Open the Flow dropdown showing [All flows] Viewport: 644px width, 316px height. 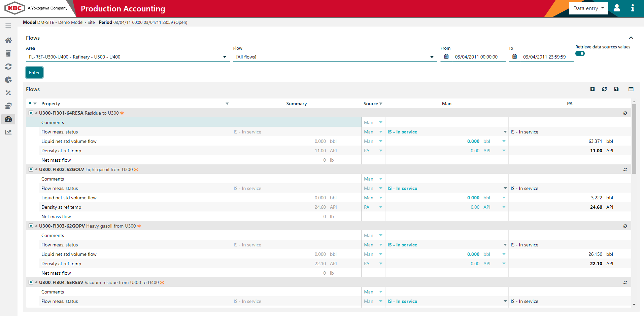pos(432,57)
